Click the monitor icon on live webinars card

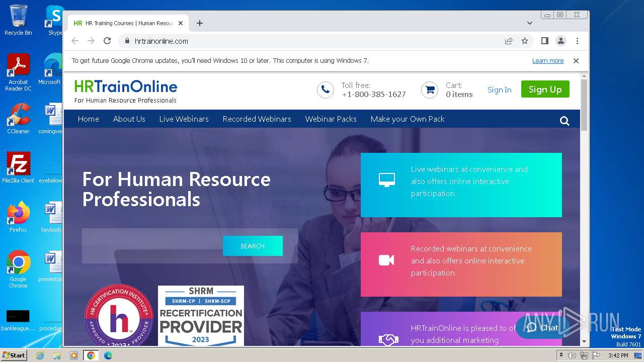pyautogui.click(x=386, y=180)
